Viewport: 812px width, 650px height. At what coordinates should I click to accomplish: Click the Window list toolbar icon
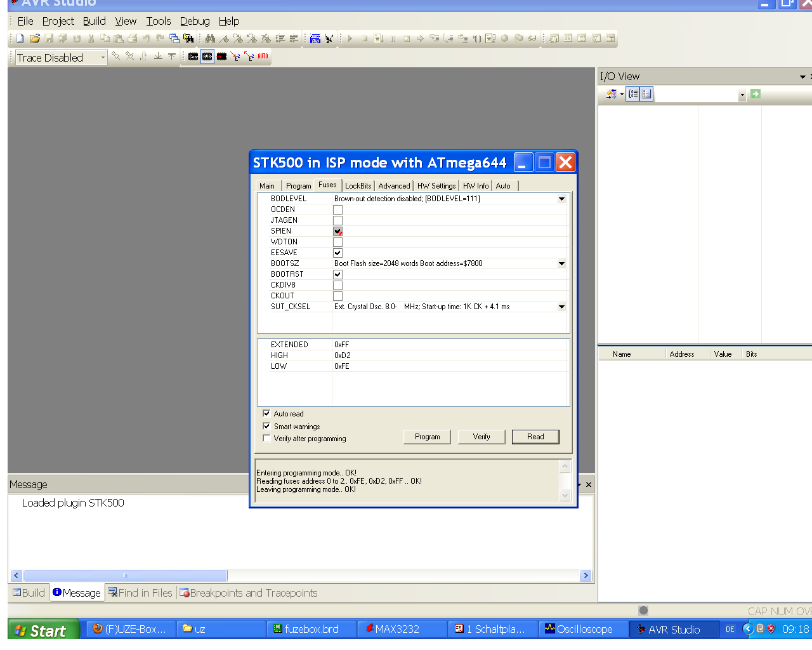[x=174, y=38]
